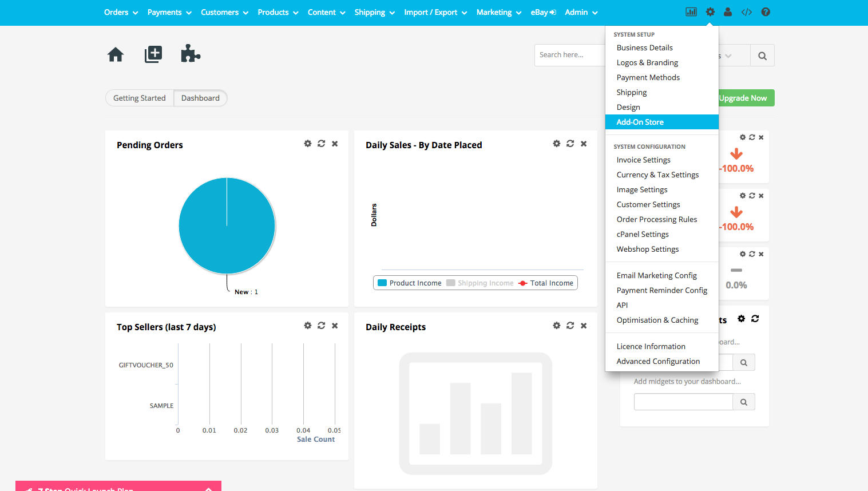This screenshot has height=491, width=868.
Task: Close the Top Sellers widget
Action: pyautogui.click(x=335, y=326)
